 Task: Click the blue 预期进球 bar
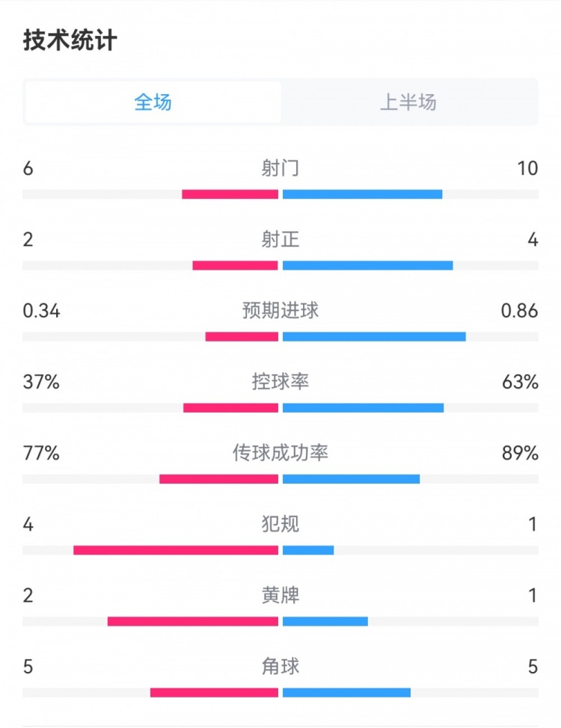click(374, 336)
